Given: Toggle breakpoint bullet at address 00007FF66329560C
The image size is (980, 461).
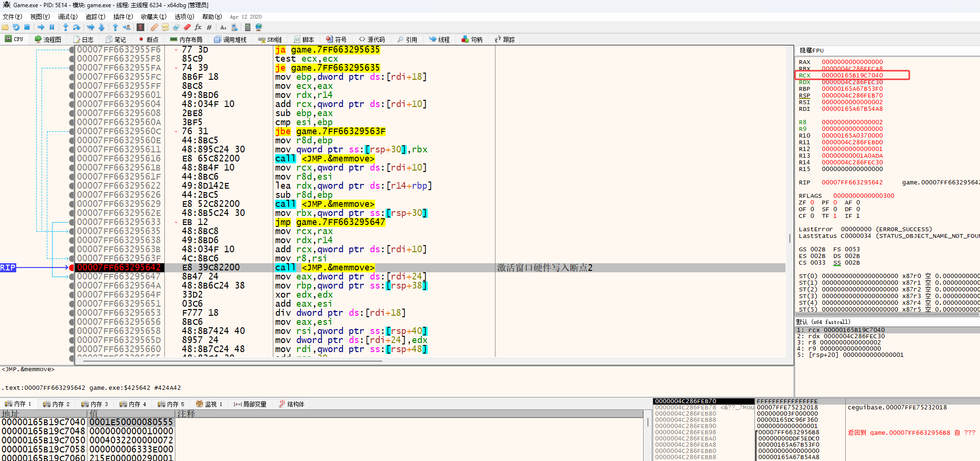Looking at the screenshot, I should [x=72, y=131].
